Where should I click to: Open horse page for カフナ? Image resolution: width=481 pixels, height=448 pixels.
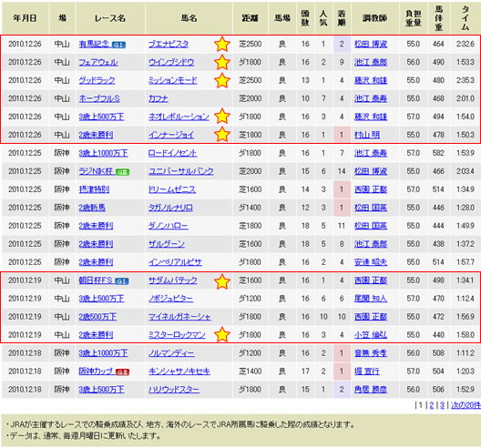[x=159, y=98]
